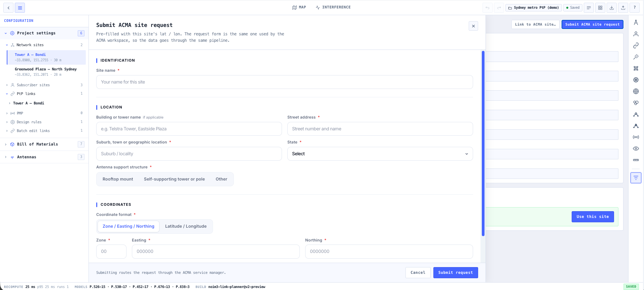Toggle the eye visibility tool in right rail
Viewport: 644px width, 290px height.
tap(636, 149)
